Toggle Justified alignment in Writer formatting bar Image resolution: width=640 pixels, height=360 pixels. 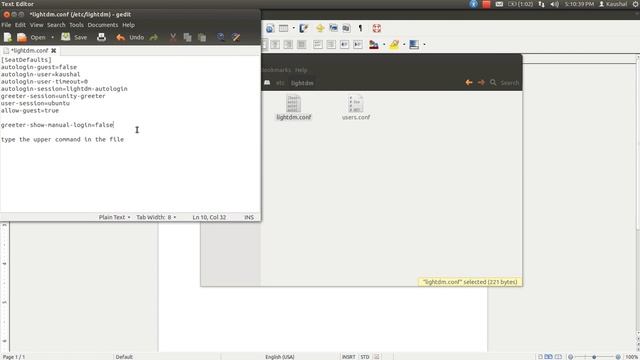click(x=302, y=44)
